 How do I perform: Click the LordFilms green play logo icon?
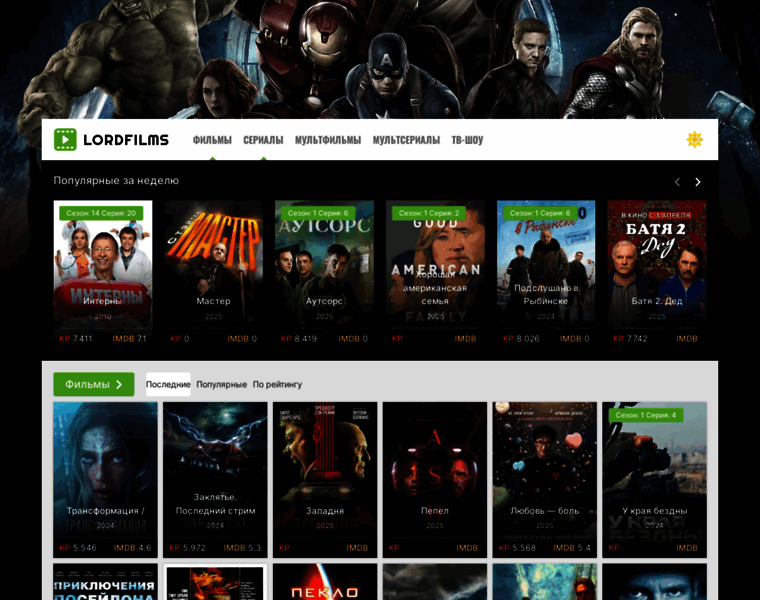65,140
